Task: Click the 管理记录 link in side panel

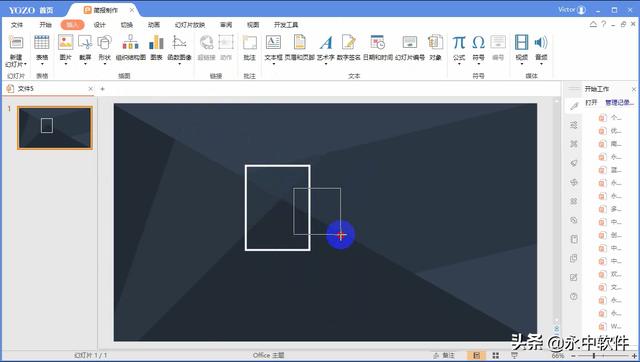Action: [619, 102]
